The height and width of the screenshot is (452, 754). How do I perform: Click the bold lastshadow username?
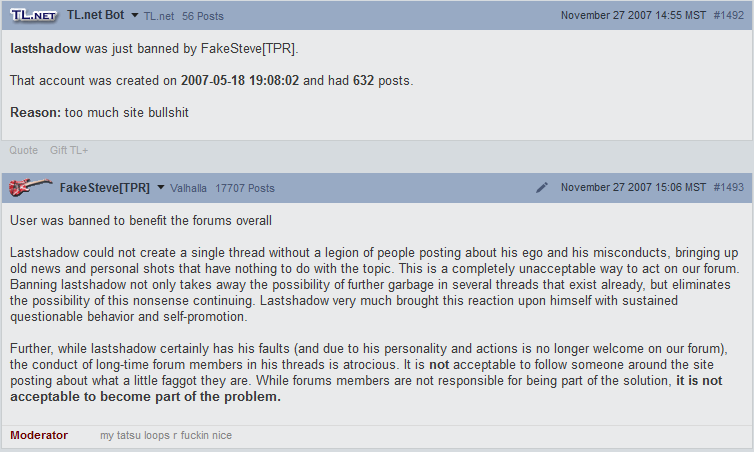[43, 48]
